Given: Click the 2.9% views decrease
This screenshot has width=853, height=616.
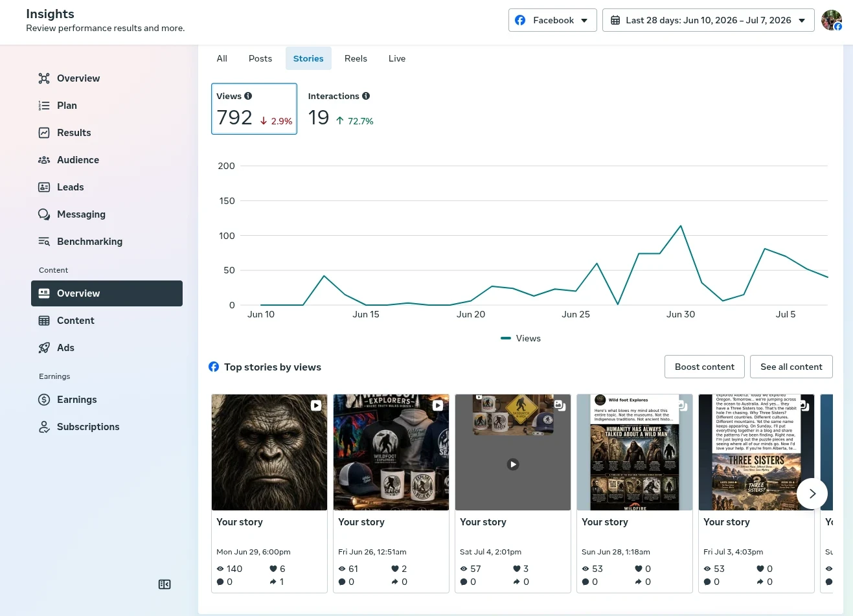Looking at the screenshot, I should point(276,121).
